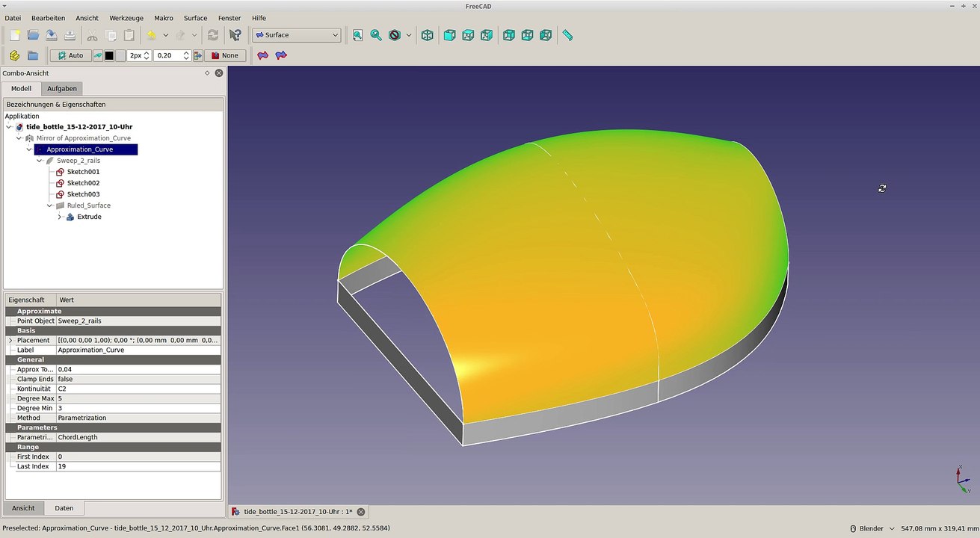Toggle the Combo-Ansicht float diamond button
This screenshot has width=980, height=538.
pos(207,73)
